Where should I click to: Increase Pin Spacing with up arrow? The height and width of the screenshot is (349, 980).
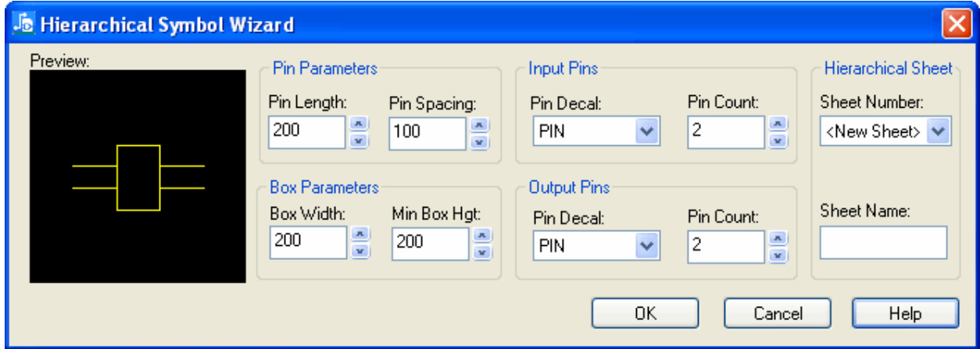(481, 125)
